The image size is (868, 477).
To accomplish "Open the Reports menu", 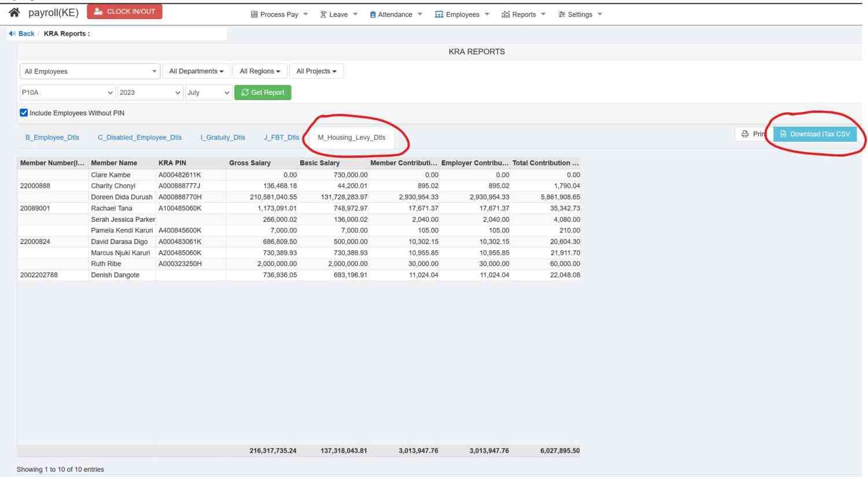I will tap(523, 14).
